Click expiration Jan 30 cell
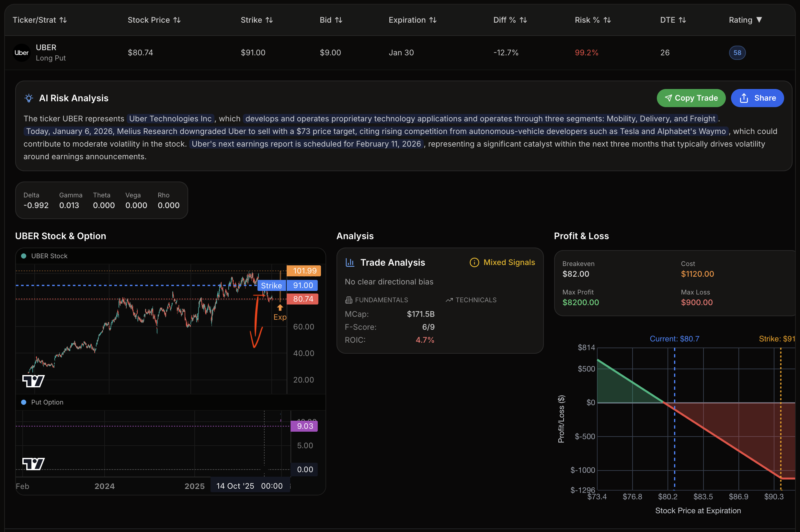The height and width of the screenshot is (532, 800). pos(401,53)
